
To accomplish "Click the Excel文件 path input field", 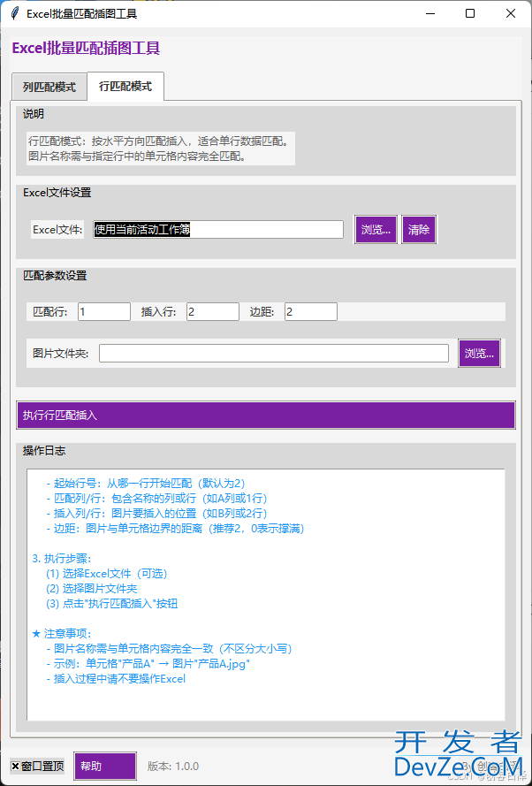I will click(218, 230).
